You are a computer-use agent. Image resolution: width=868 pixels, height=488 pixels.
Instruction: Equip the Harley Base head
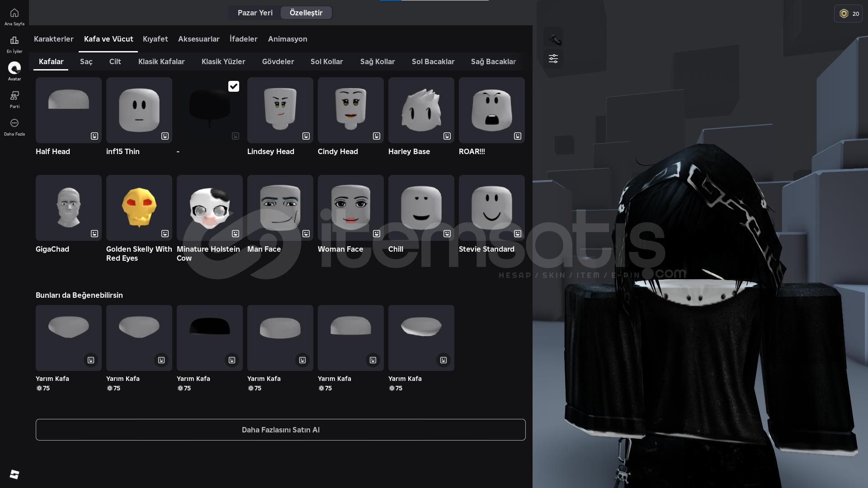421,110
